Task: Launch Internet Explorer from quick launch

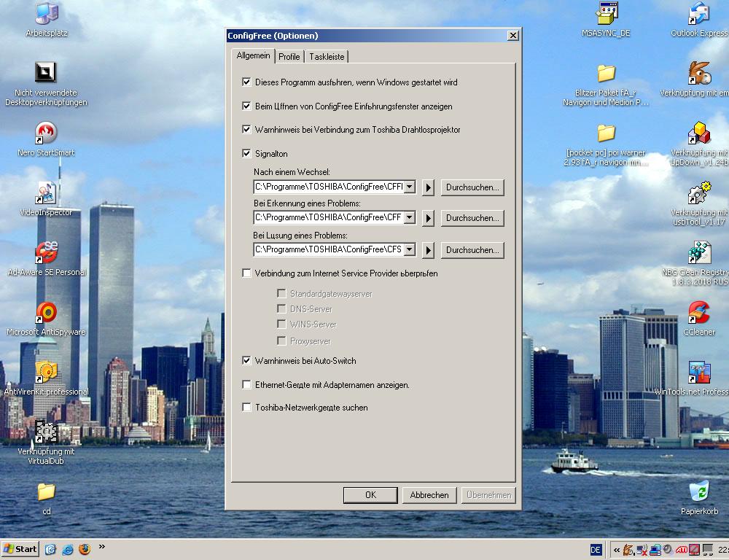Action: tap(67, 549)
